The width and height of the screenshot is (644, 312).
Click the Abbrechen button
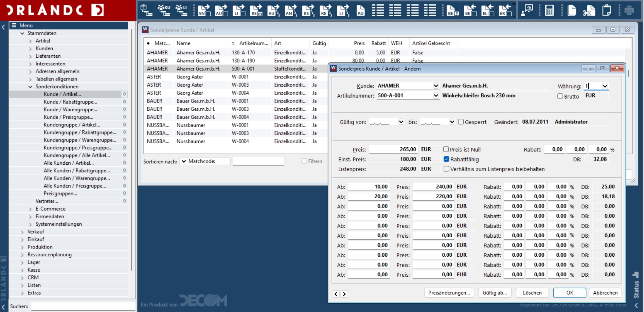(x=605, y=293)
